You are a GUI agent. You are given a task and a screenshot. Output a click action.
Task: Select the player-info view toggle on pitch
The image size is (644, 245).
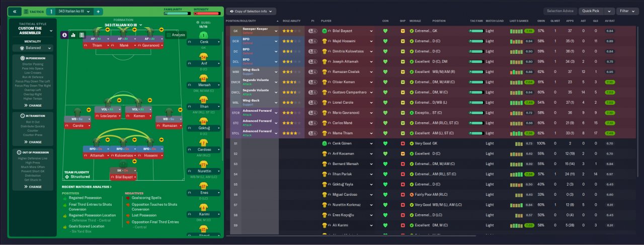pos(64,35)
